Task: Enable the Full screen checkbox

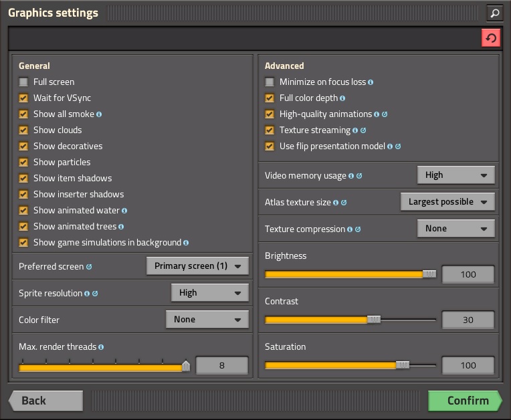Action: (24, 82)
